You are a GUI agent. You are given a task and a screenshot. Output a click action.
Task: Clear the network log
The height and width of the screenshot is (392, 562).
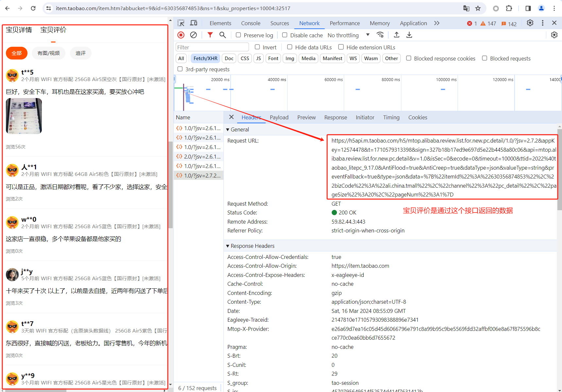pyautogui.click(x=194, y=35)
